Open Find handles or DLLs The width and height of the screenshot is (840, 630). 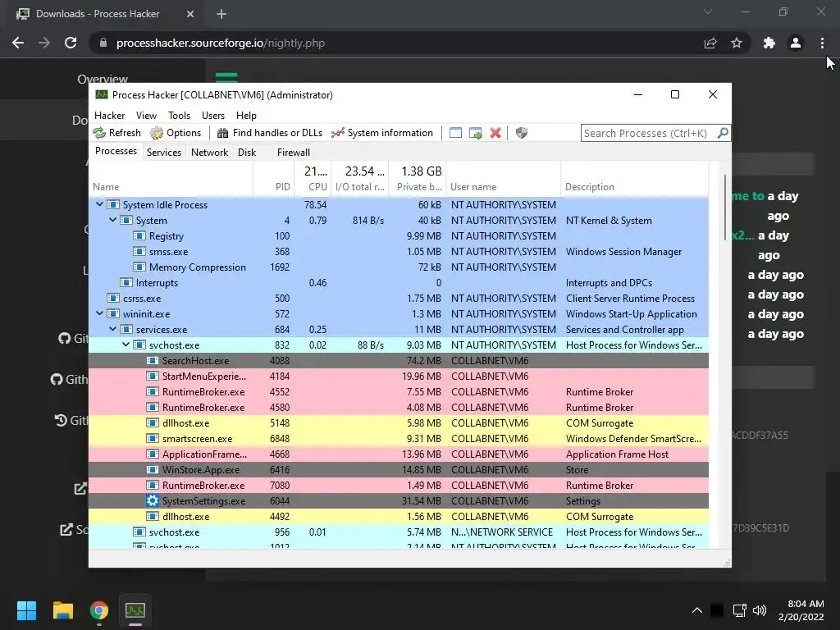269,133
